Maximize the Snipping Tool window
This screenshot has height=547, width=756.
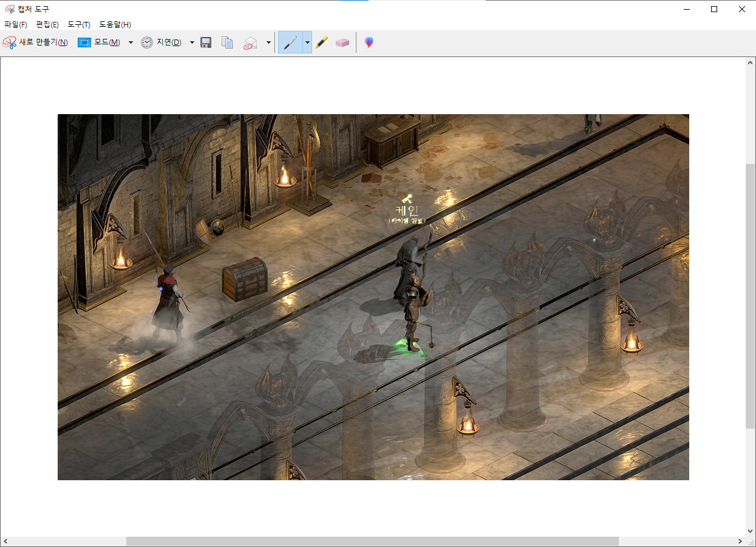pos(714,9)
